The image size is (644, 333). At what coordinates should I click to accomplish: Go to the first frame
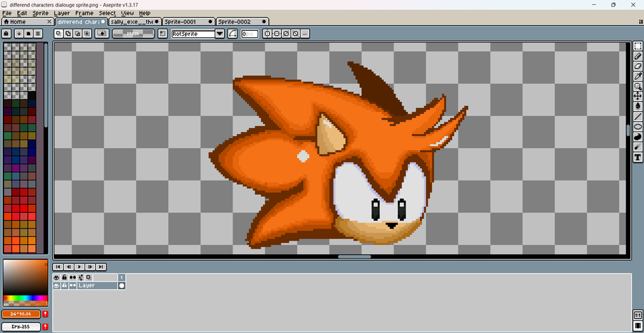(59, 267)
